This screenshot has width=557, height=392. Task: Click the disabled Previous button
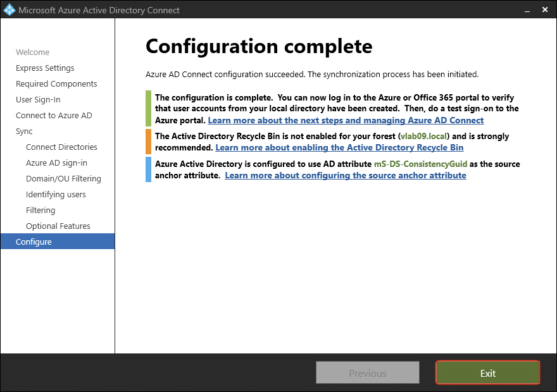367,373
